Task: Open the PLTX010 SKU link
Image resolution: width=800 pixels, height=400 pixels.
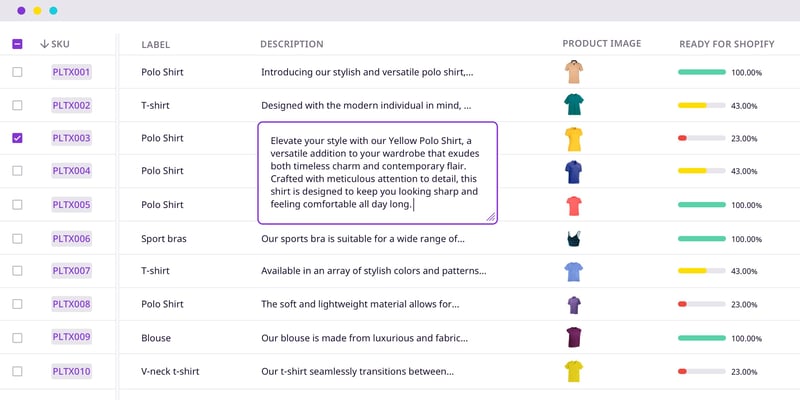Action: 71,371
